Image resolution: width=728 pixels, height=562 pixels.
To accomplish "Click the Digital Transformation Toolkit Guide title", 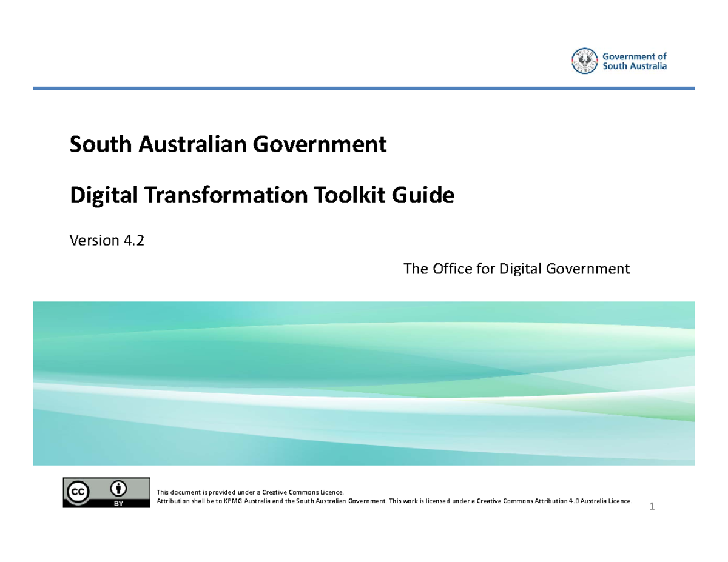I will coord(262,195).
